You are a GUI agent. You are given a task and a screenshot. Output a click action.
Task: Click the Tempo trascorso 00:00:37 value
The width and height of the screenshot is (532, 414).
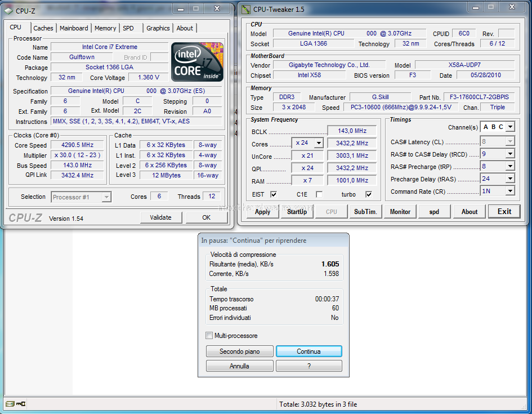(327, 299)
